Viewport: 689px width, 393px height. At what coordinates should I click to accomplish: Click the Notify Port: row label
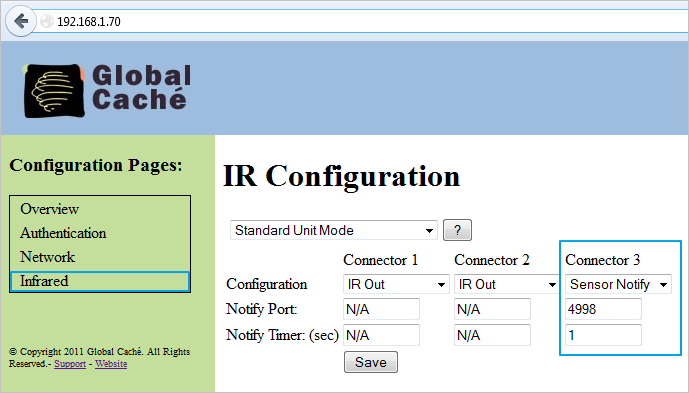(x=262, y=309)
